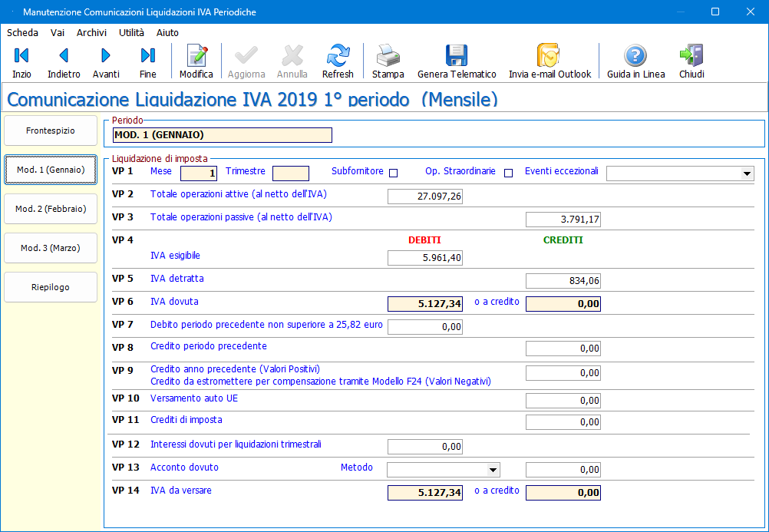The height and width of the screenshot is (532, 769).
Task: Click the Annulla cancel X icon
Action: point(292,55)
